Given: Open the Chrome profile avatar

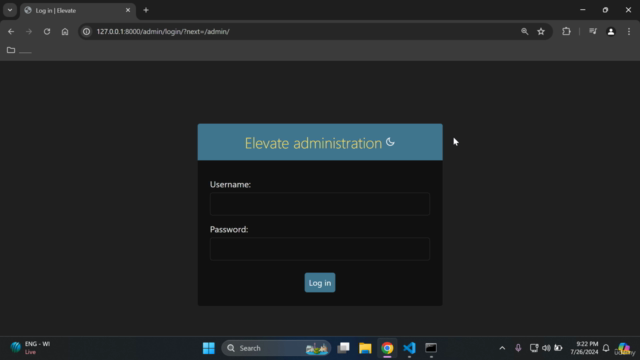Looking at the screenshot, I should tap(611, 31).
